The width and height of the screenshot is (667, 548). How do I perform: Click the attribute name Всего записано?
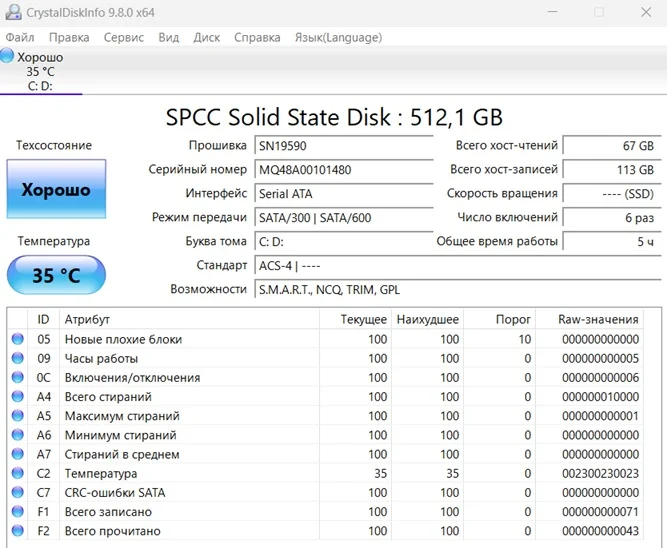[108, 511]
